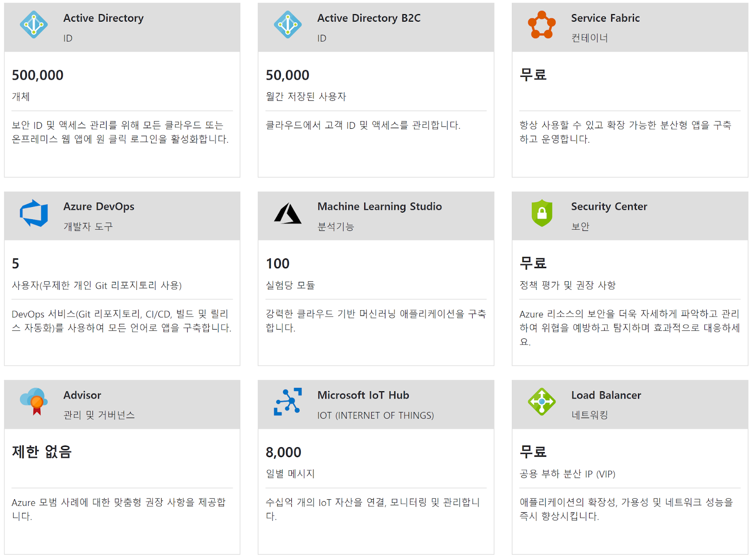Click the blue Azure DevOps icon
The image size is (754, 560).
click(34, 213)
